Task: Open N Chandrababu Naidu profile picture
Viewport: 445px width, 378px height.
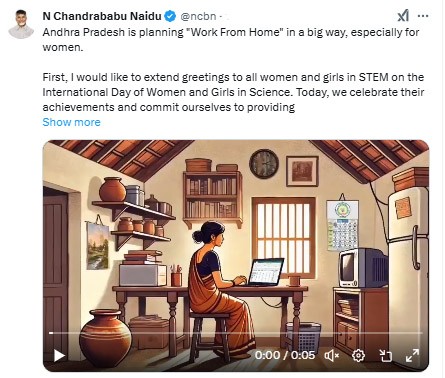Action: 21,24
